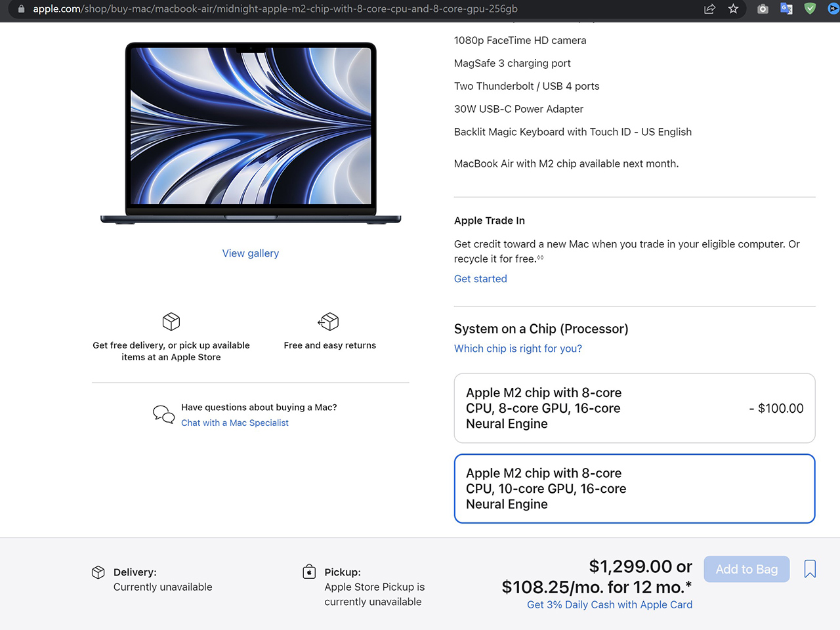Image resolution: width=840 pixels, height=630 pixels.
Task: Bookmark this page with the star icon
Action: pos(733,9)
